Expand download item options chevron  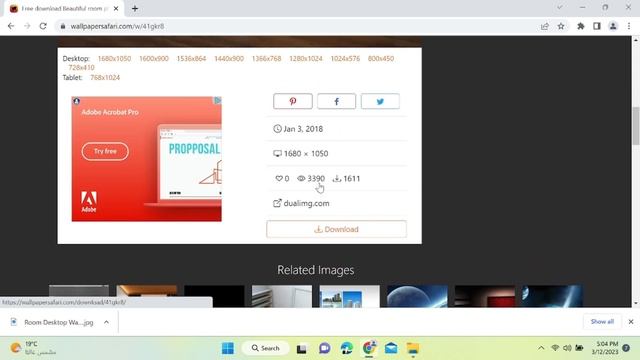pyautogui.click(x=106, y=322)
